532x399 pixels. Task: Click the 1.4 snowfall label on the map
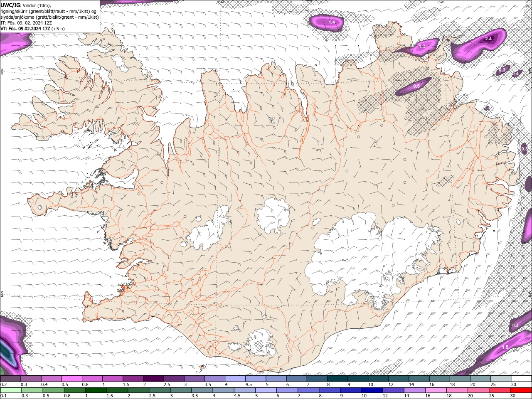tap(332, 22)
